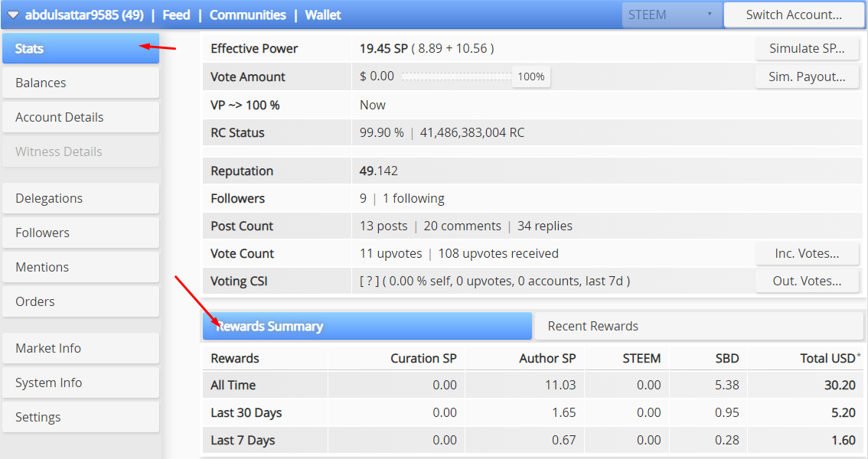This screenshot has width=868, height=459.
Task: Open the Wallet link
Action: point(323,15)
